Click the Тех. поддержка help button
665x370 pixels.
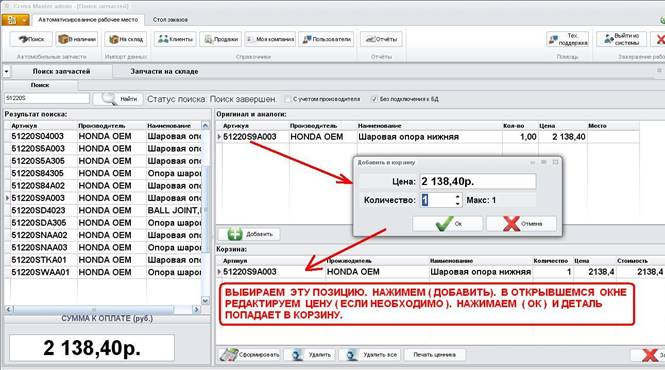[x=568, y=39]
